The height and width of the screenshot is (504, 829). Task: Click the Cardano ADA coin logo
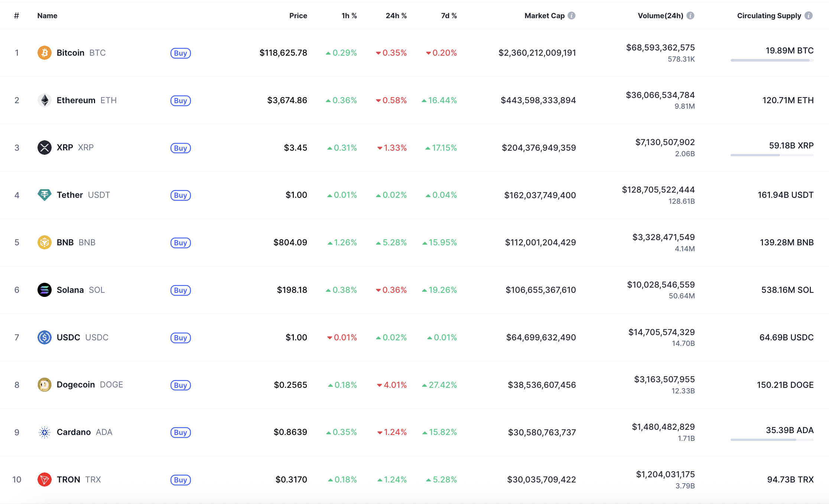(44, 432)
